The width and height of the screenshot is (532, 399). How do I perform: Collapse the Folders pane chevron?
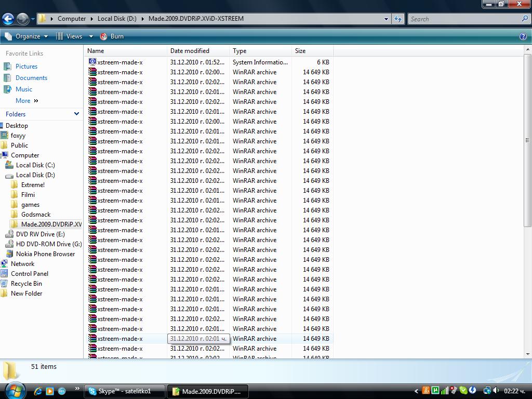77,114
